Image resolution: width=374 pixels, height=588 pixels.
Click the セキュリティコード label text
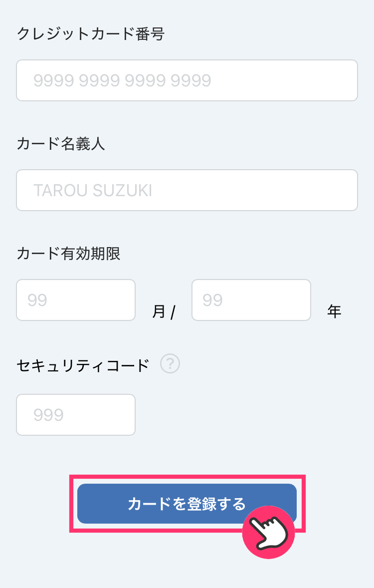[83, 366]
